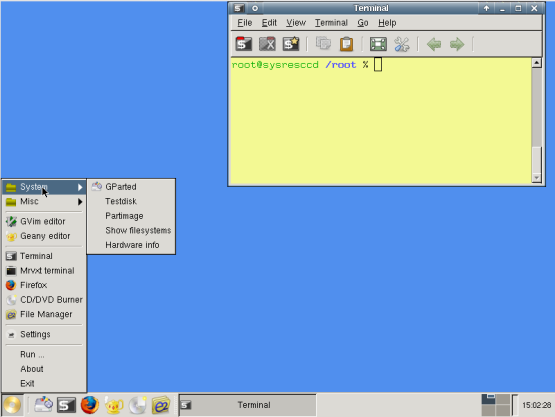
Task: Open a new terminal tab icon
Action: [x=244, y=44]
